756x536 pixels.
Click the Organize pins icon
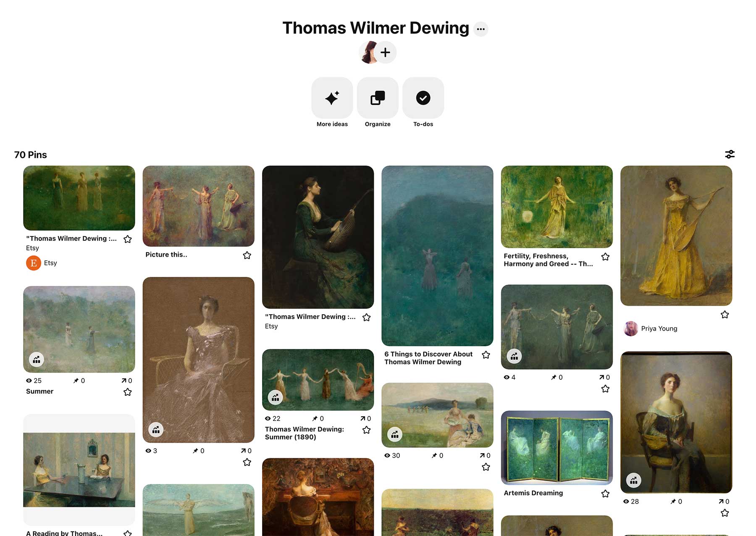coord(378,98)
